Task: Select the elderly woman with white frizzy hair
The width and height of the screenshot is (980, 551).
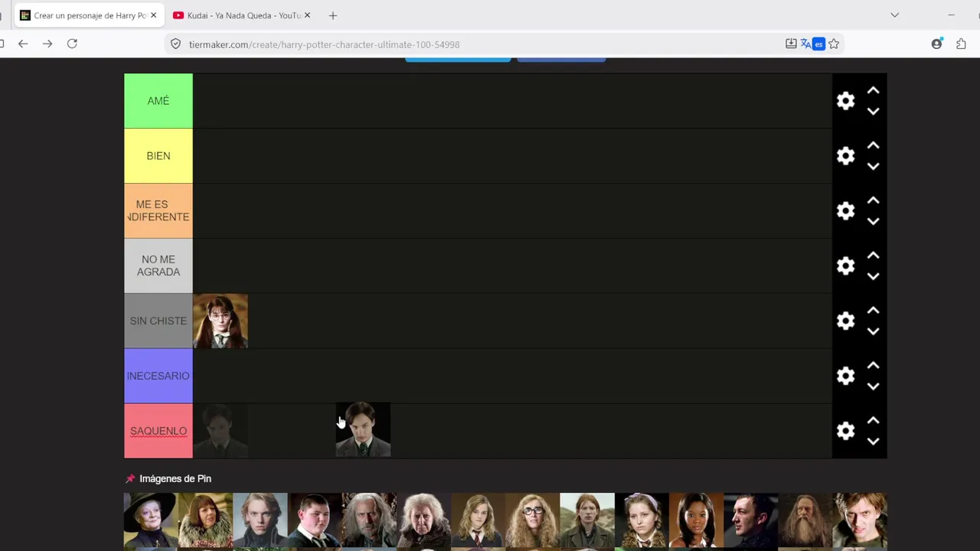Action: click(423, 521)
